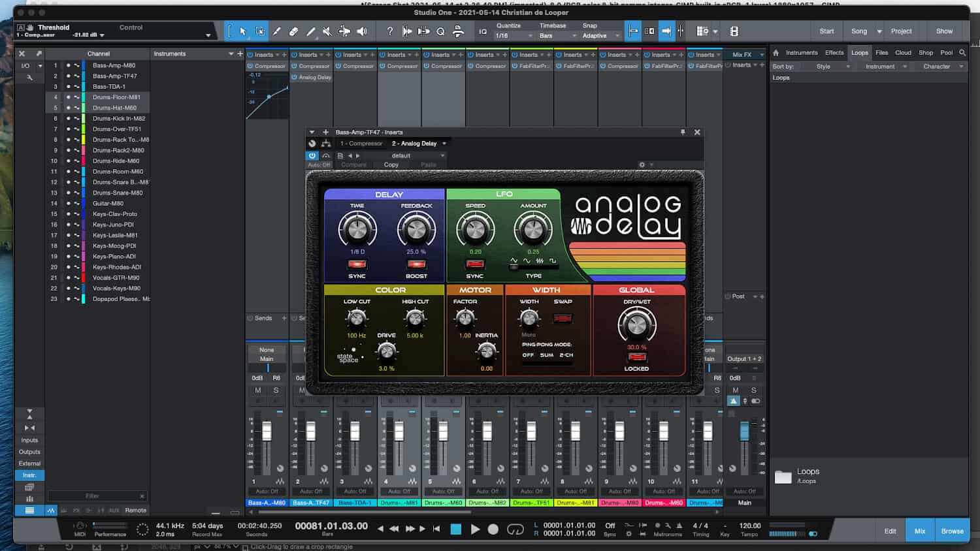Open plugin window gear settings
980x551 pixels.
coord(642,165)
